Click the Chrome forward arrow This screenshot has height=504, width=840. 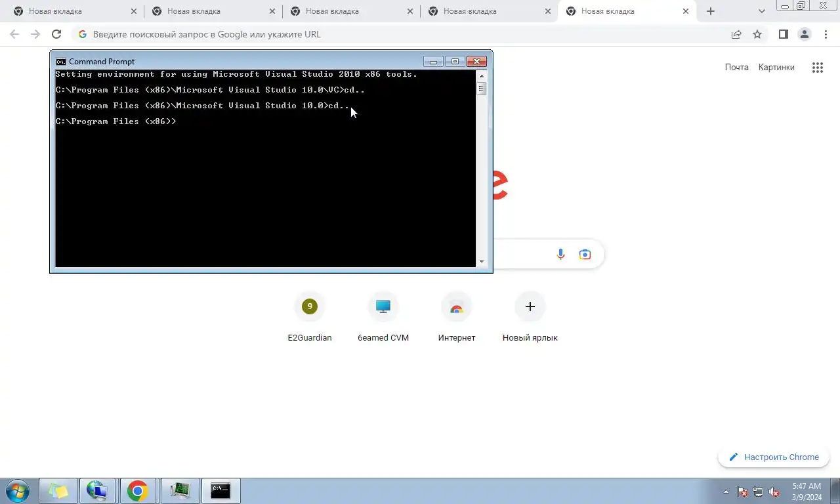pyautogui.click(x=35, y=34)
